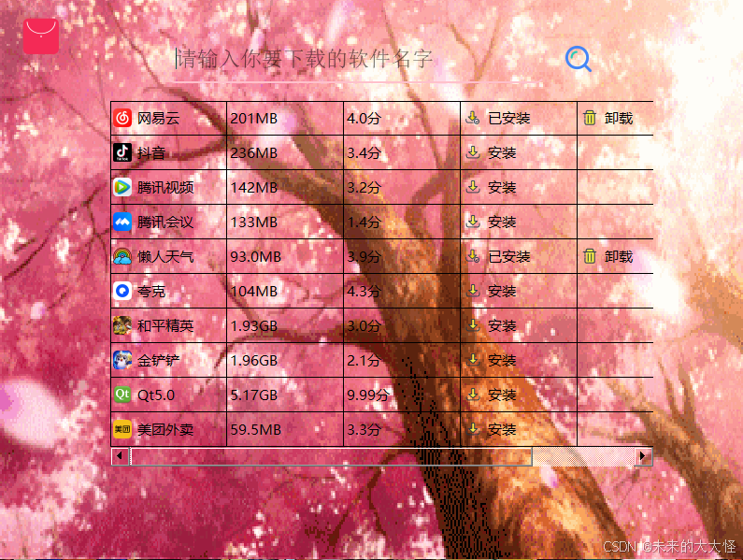Click the 美团外卖 yellow app icon

tap(122, 430)
